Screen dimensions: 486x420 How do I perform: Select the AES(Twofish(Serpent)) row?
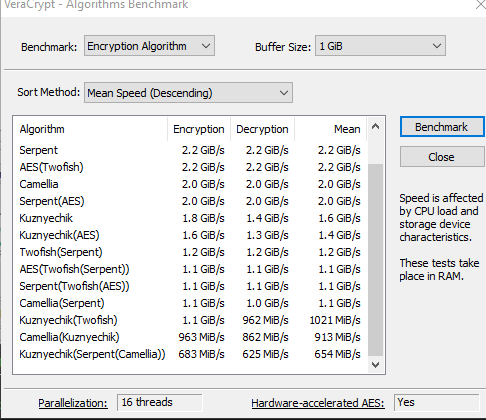pyautogui.click(x=190, y=269)
